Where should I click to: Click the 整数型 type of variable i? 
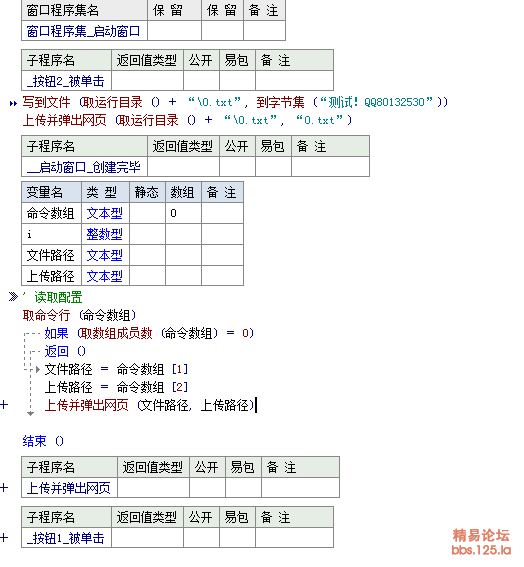105,234
